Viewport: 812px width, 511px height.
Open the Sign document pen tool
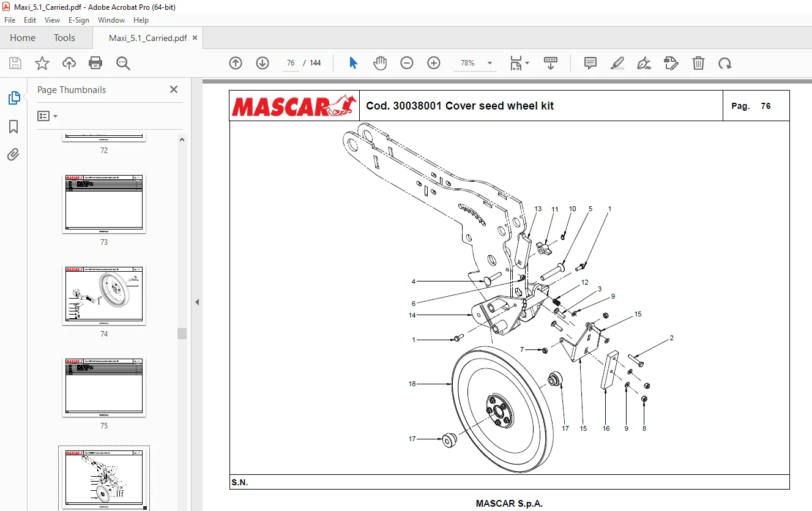644,63
